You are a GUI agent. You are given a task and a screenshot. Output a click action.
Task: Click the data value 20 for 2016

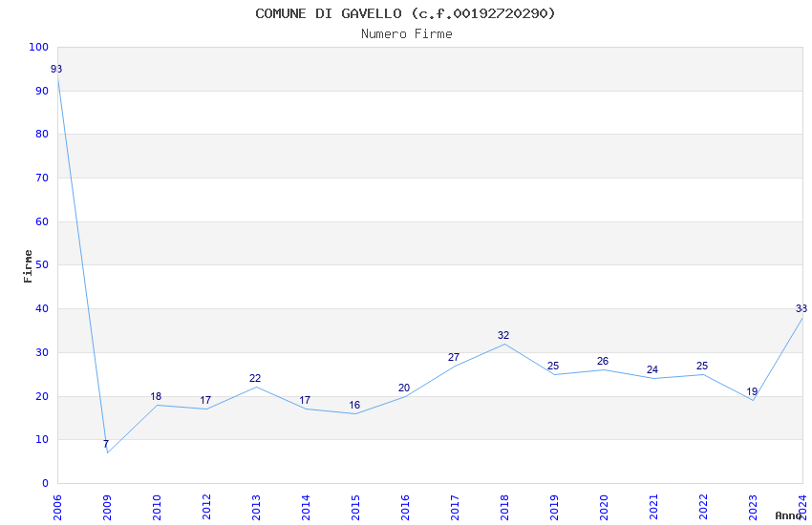[404, 388]
